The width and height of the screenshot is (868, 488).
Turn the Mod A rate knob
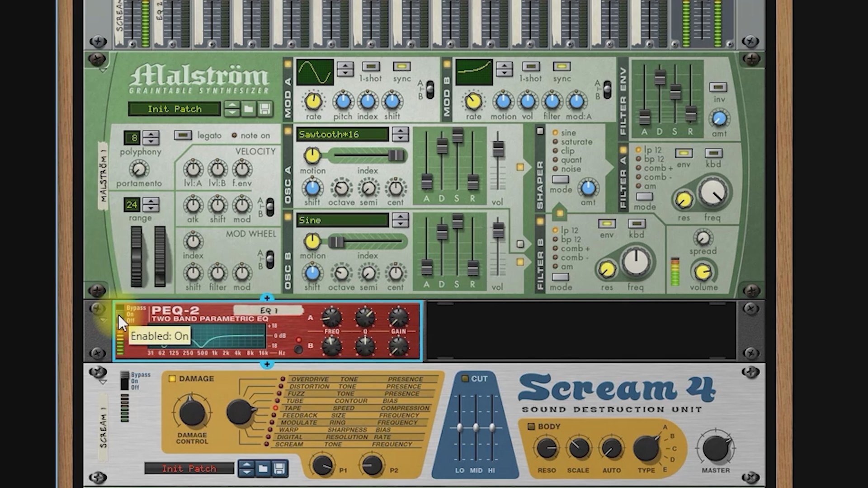[x=313, y=101]
